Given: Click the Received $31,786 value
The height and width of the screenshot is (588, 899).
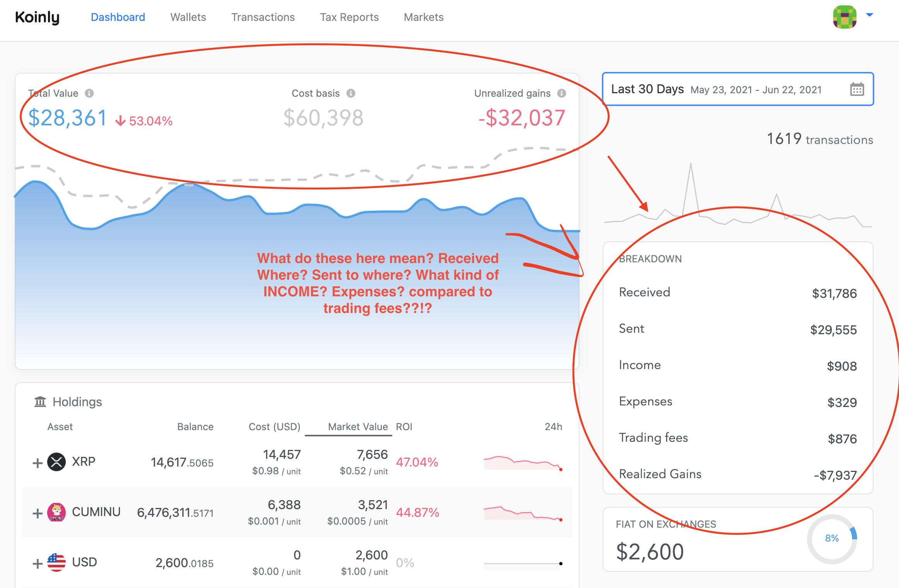Looking at the screenshot, I should coord(834,293).
